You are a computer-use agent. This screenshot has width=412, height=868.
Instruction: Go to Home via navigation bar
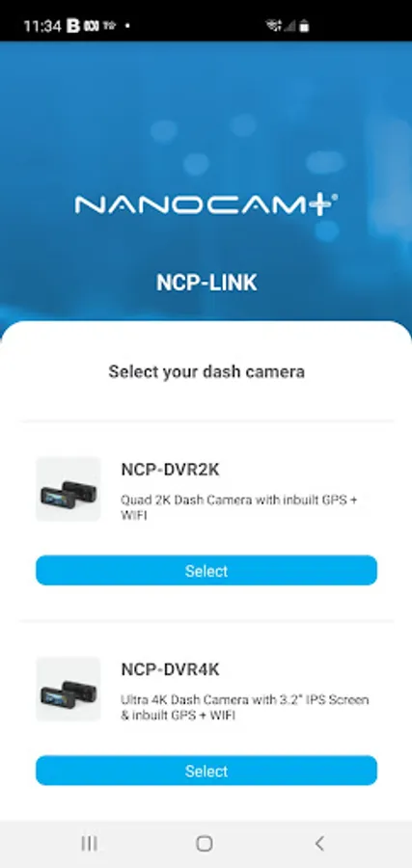(205, 843)
